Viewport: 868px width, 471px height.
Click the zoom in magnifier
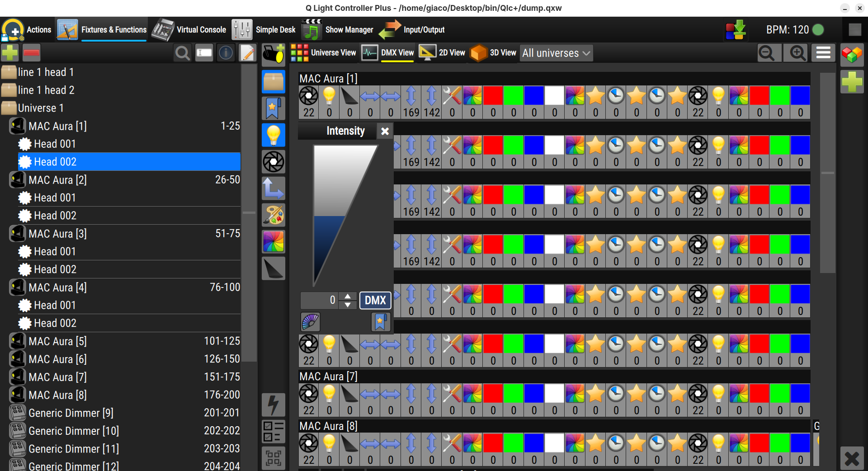[795, 53]
